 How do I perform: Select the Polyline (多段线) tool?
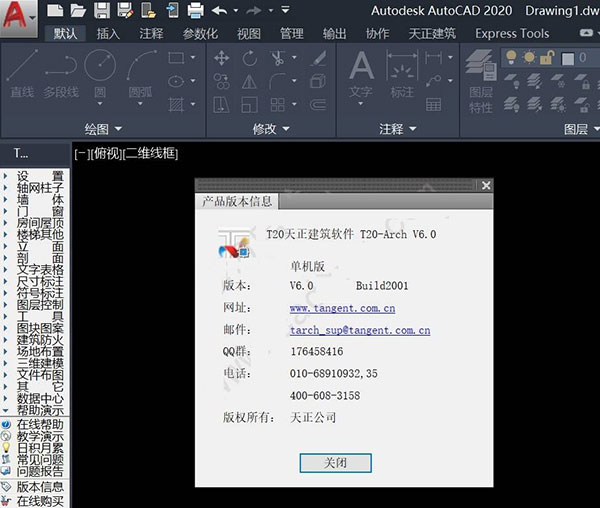click(60, 75)
